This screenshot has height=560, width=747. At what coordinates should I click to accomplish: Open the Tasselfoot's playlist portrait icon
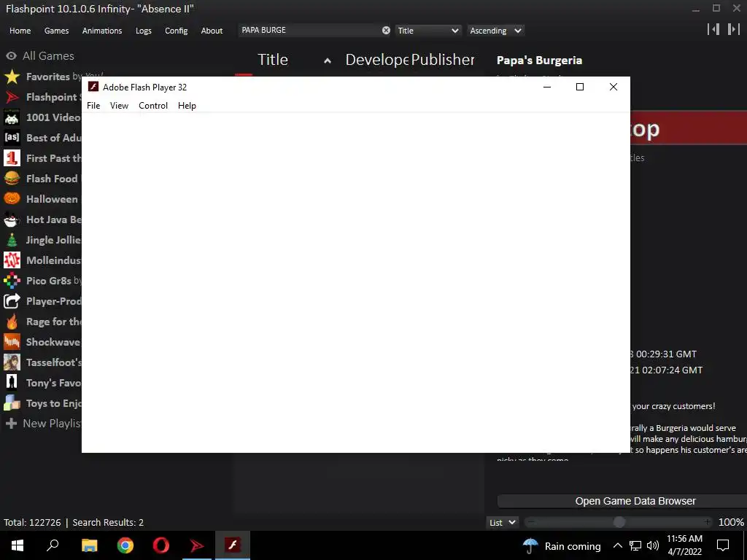[x=12, y=362]
